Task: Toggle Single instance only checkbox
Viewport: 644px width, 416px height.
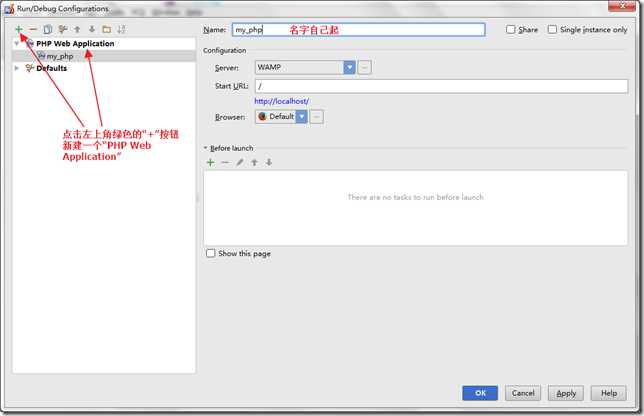Action: click(552, 30)
